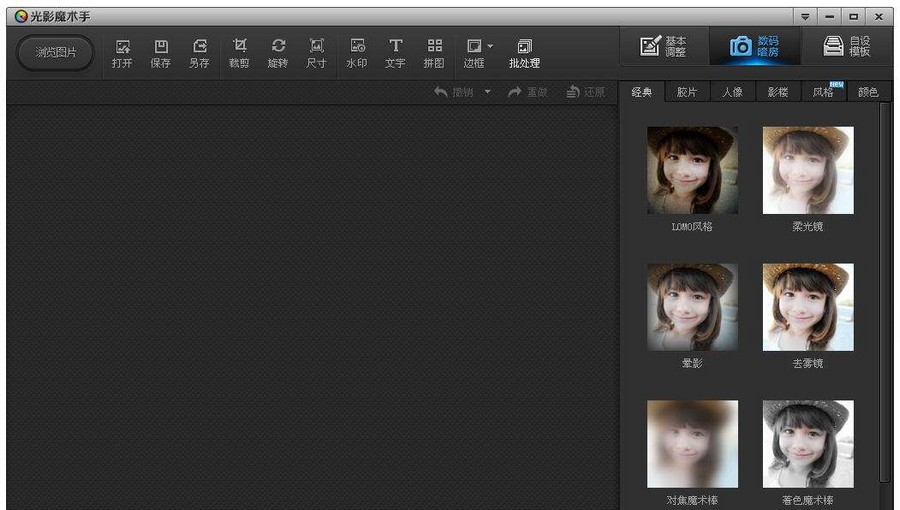Click the 浏览图片 browse pictures button

(55, 53)
